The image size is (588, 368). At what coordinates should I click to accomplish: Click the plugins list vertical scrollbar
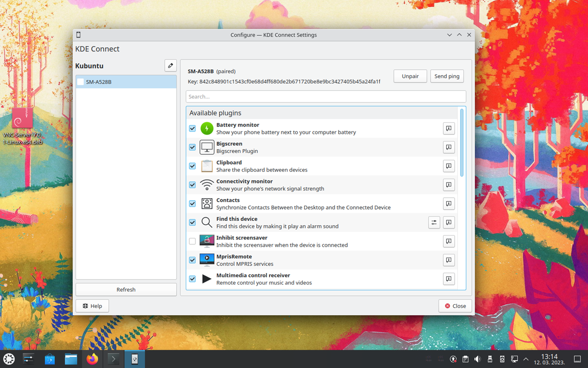click(x=462, y=142)
